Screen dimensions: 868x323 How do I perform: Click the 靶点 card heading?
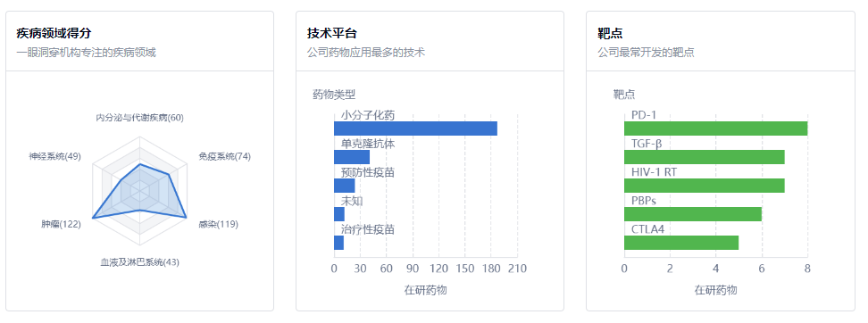coord(610,33)
